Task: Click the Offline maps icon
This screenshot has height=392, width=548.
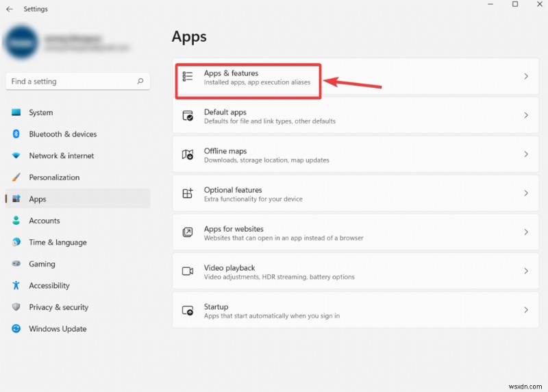Action: coord(188,154)
